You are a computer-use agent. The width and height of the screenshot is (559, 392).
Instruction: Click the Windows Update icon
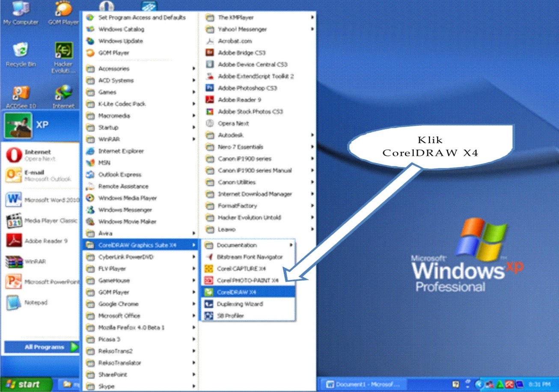point(90,41)
